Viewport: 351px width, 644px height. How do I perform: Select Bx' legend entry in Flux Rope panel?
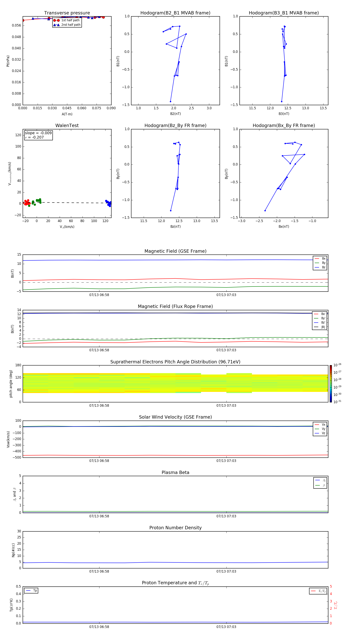(320, 314)
